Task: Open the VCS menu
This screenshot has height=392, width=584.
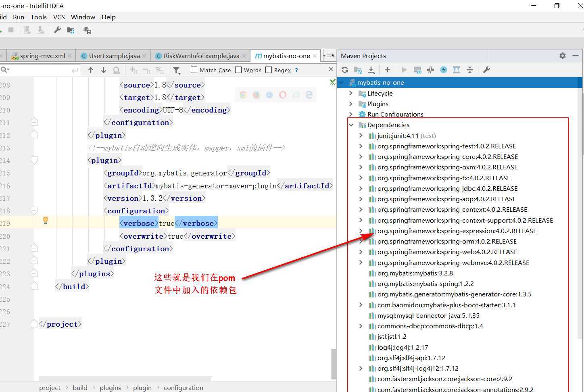Action: [59, 17]
